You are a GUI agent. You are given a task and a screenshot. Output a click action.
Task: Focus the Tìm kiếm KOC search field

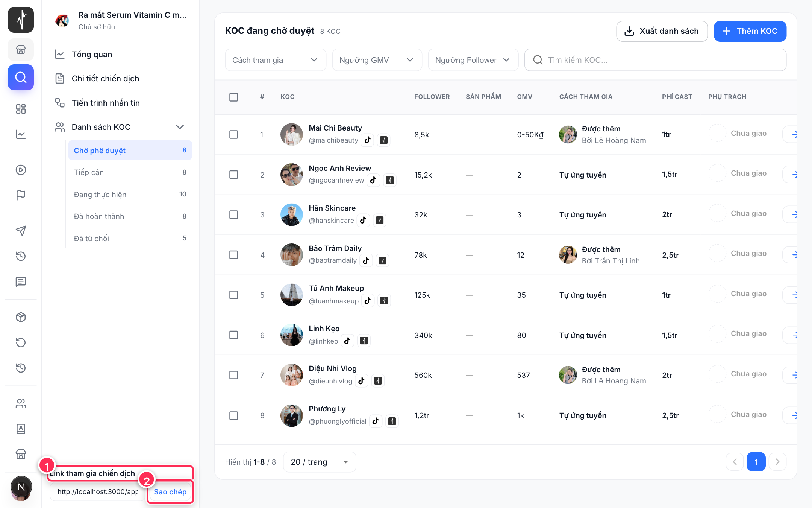click(x=655, y=60)
